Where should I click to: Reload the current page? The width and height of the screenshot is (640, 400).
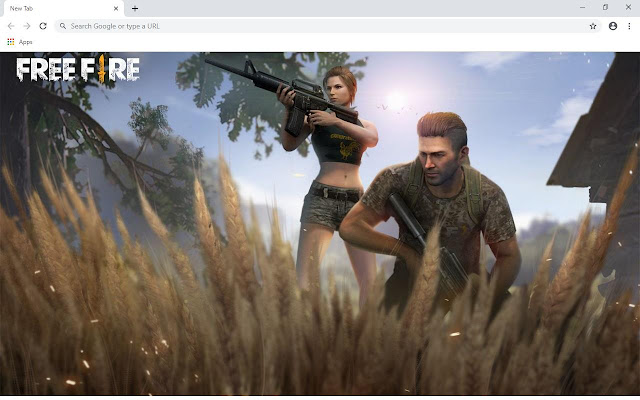point(43,26)
